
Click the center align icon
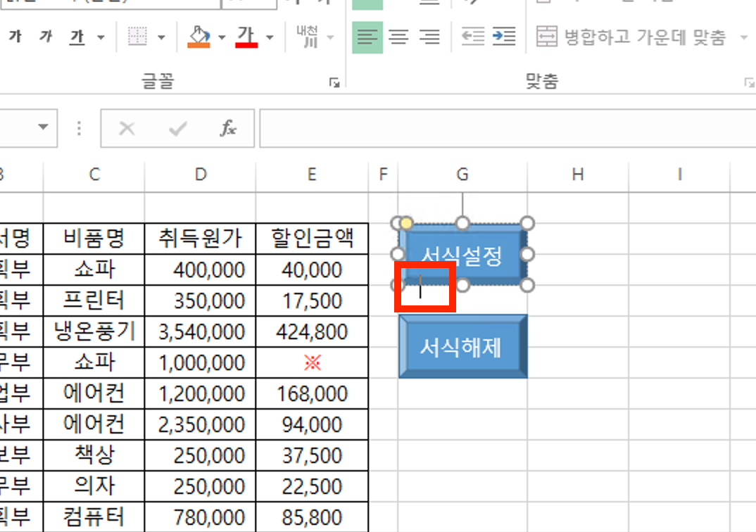pos(398,37)
